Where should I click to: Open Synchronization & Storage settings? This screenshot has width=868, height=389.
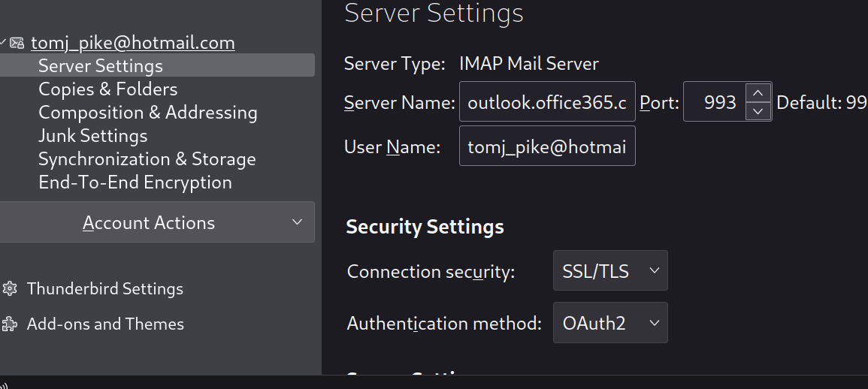(147, 159)
